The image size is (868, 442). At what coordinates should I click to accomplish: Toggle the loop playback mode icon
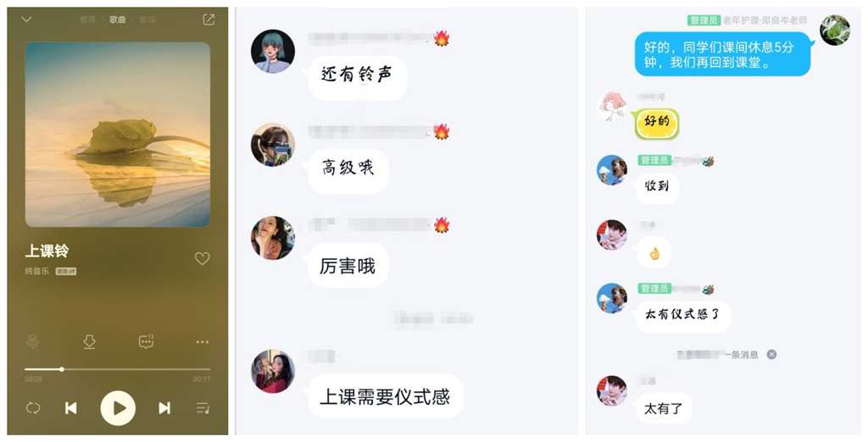(x=33, y=408)
